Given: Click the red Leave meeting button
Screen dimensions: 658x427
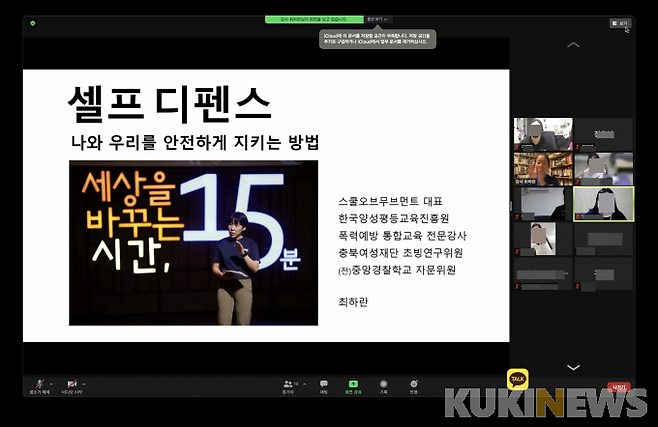Looking at the screenshot, I should (x=619, y=387).
